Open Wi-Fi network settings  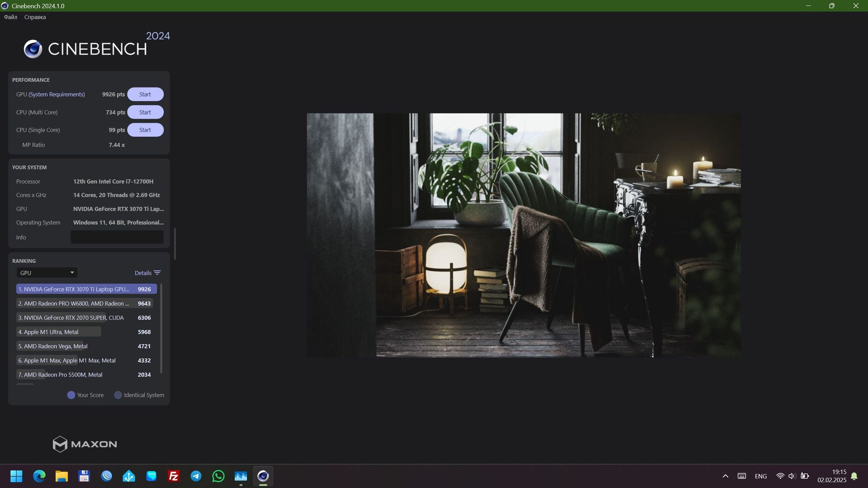click(780, 476)
